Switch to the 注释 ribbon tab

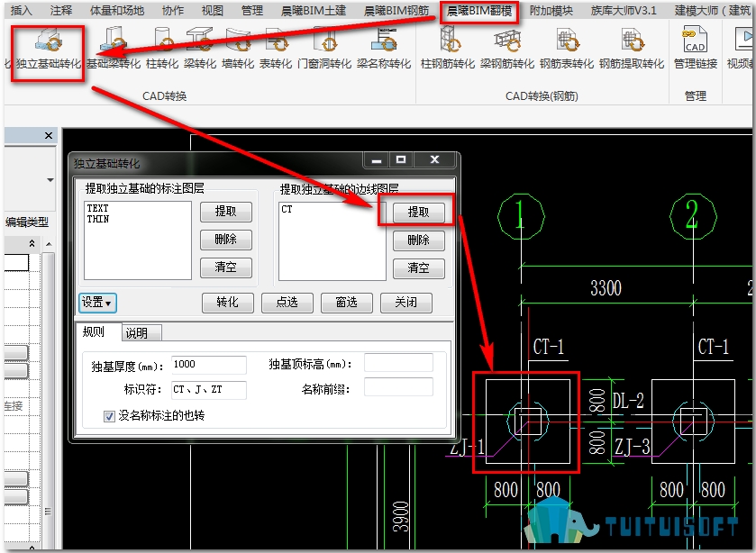click(60, 11)
